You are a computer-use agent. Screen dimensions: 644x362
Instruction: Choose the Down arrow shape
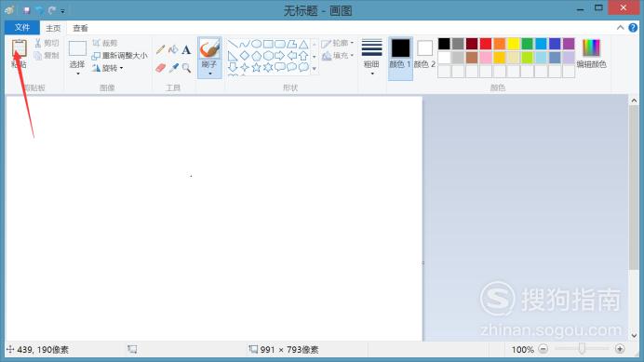coord(233,67)
